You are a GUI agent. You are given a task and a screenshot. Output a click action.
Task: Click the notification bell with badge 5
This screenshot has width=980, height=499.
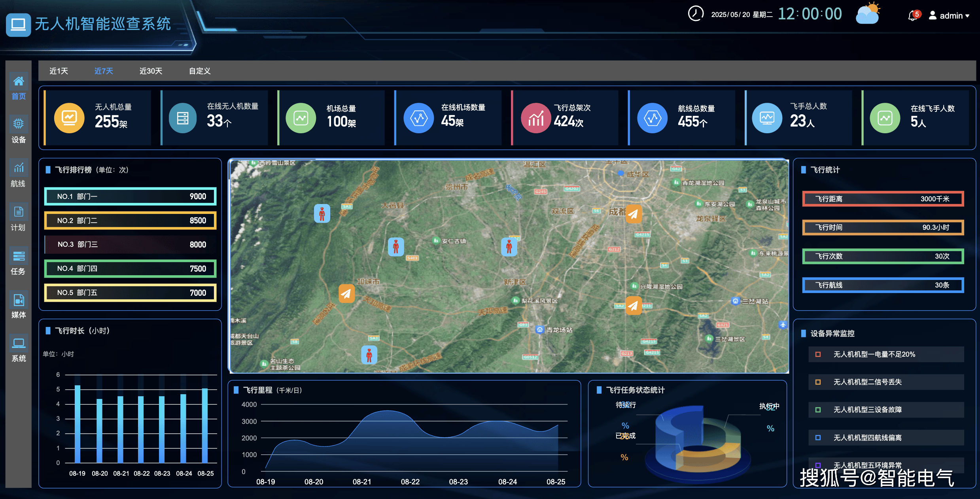coord(912,16)
